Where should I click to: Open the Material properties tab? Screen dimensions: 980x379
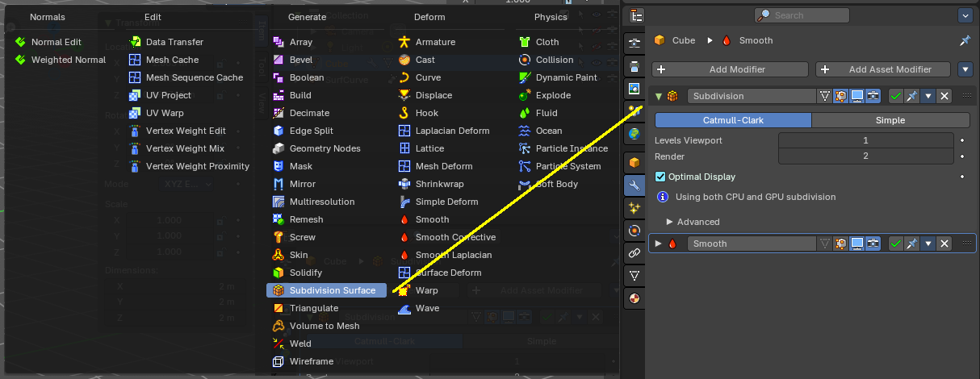[x=634, y=298]
